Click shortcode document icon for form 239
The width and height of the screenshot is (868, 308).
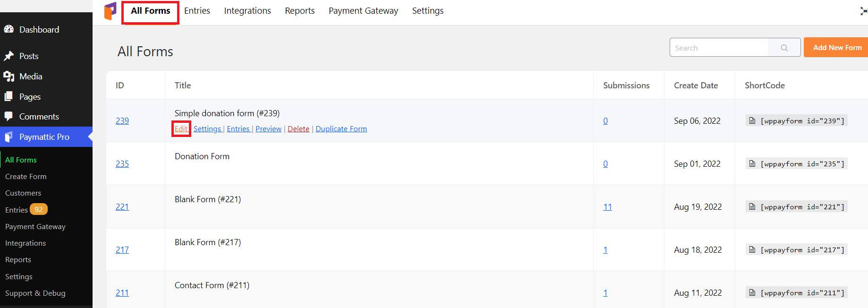tap(752, 121)
